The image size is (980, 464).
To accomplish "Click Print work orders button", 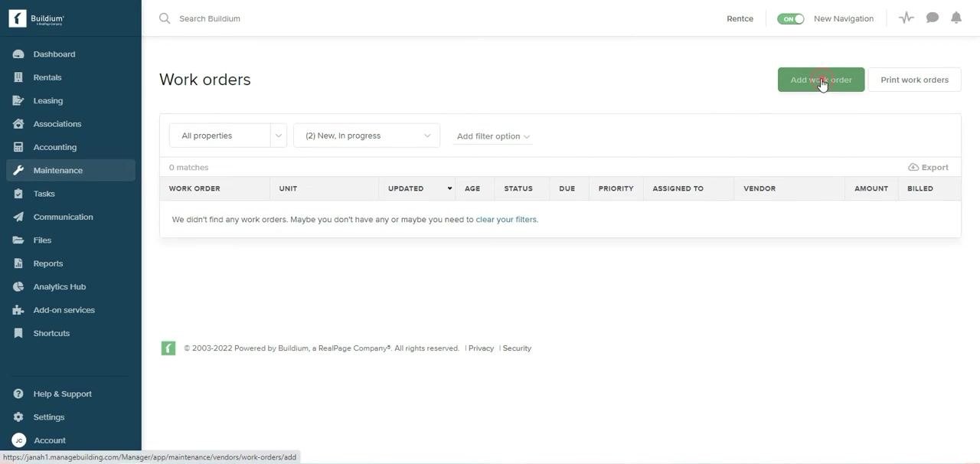I will point(914,80).
